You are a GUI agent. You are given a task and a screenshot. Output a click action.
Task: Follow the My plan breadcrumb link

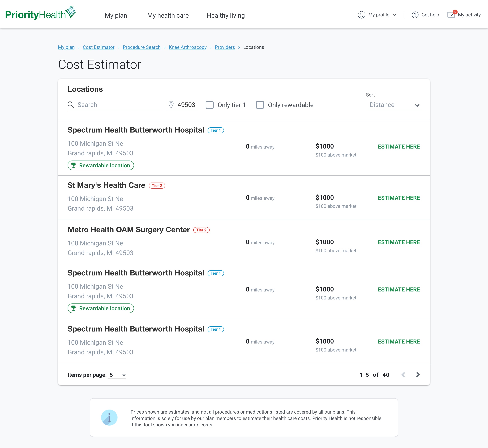[x=66, y=47]
